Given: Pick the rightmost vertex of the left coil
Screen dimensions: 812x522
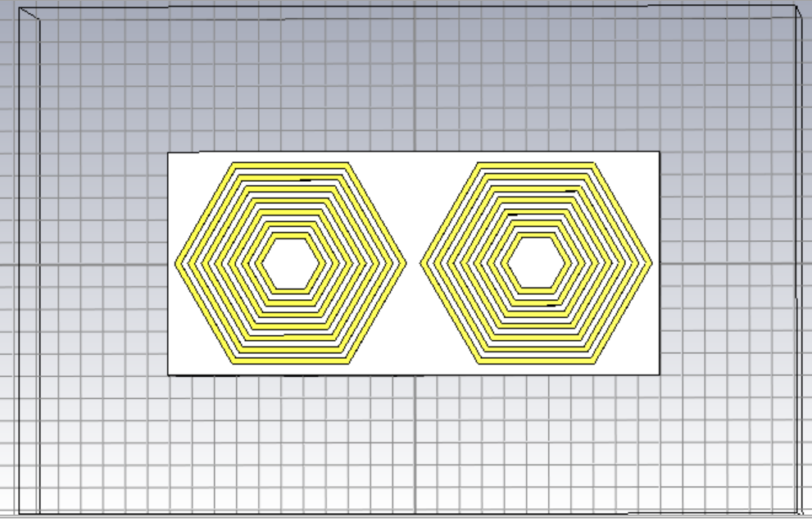Looking at the screenshot, I should (x=404, y=263).
